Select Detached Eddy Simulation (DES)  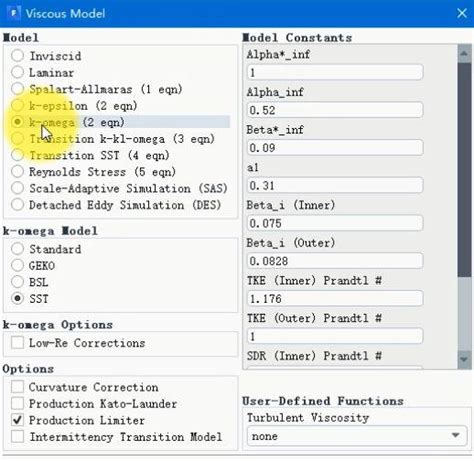tap(17, 205)
